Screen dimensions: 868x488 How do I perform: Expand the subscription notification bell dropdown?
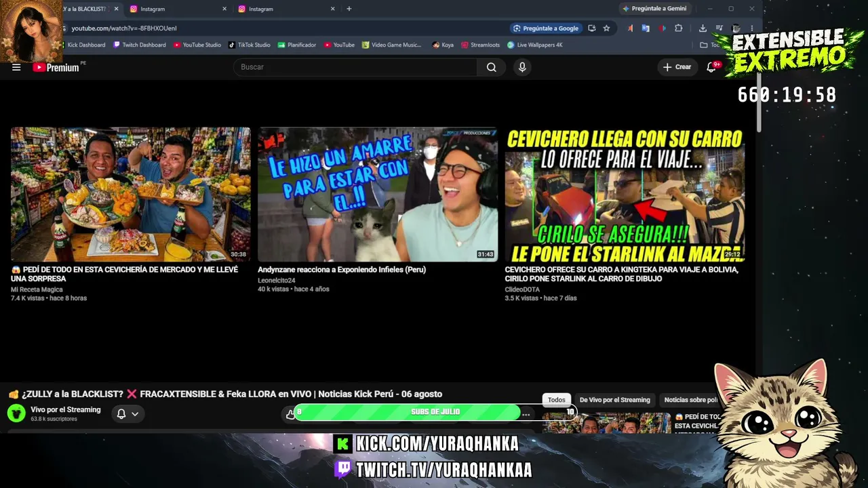tap(127, 414)
